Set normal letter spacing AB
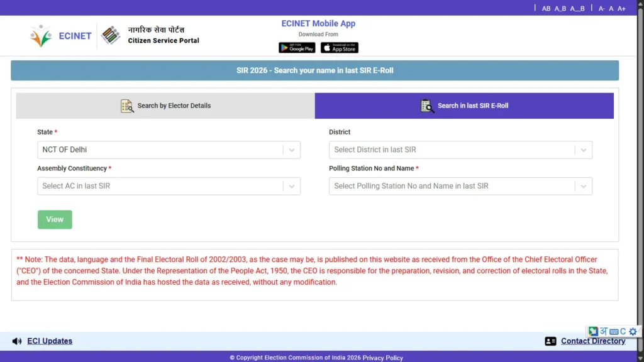The height and width of the screenshot is (362, 644). [546, 8]
